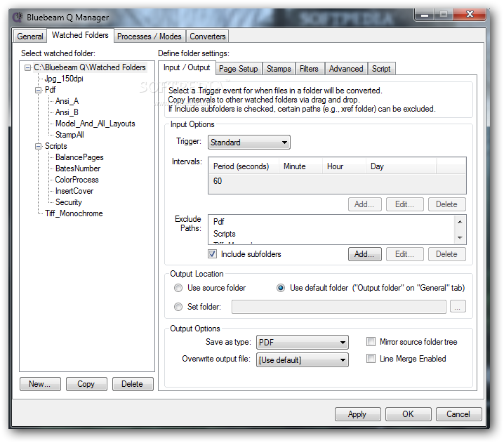Click the Hour column header

click(344, 166)
